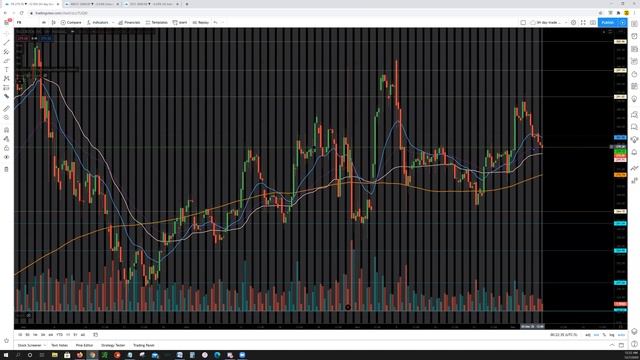Click the favorites star in left toolbar
Image resolution: width=640 pixels, height=360 pixels.
pos(6,340)
